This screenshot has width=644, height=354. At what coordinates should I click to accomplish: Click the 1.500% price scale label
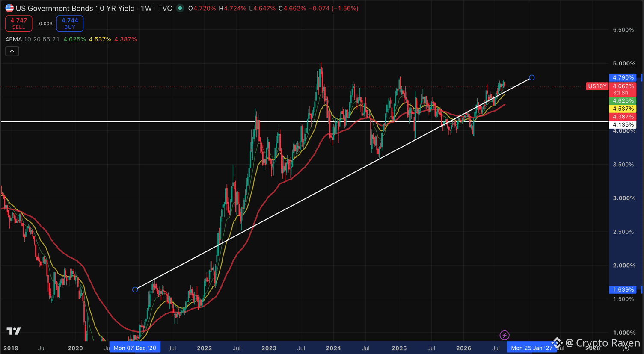[x=623, y=299]
